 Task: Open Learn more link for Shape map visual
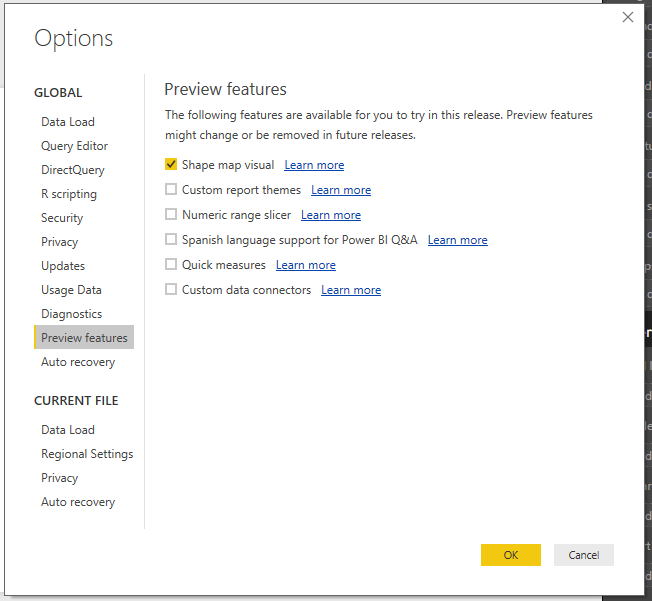coord(314,165)
